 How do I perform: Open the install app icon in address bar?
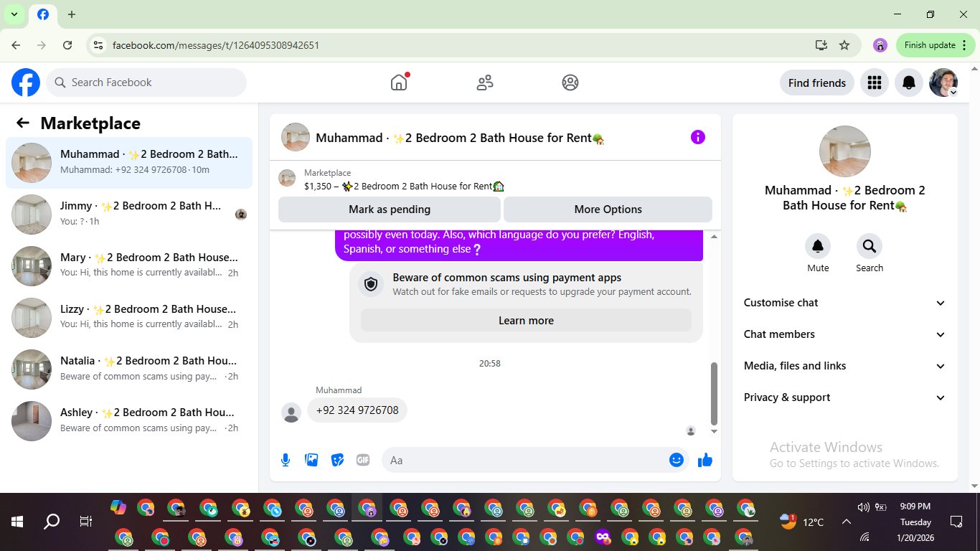[x=821, y=45]
